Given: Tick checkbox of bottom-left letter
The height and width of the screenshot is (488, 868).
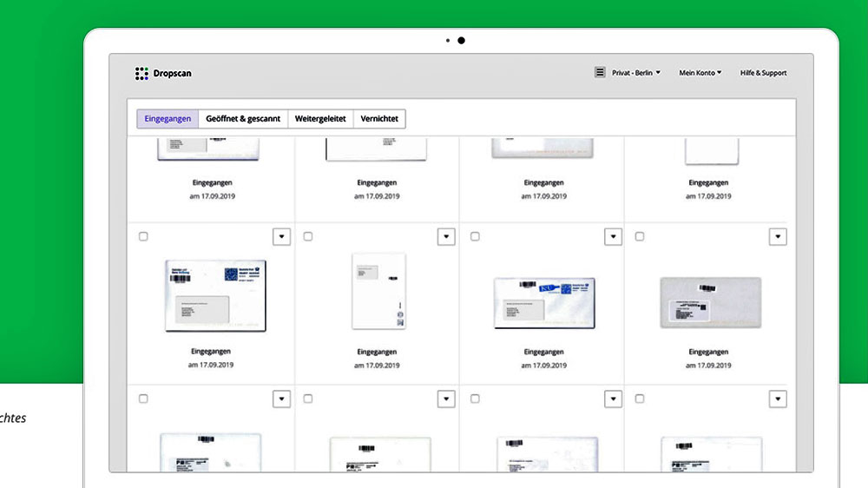Looking at the screenshot, I should pyautogui.click(x=143, y=399).
